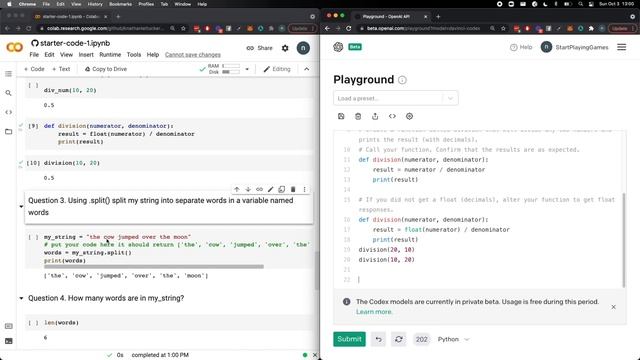Viewport: 640px width, 360px height.
Task: Open Playground settings gear icon
Action: pos(409,116)
